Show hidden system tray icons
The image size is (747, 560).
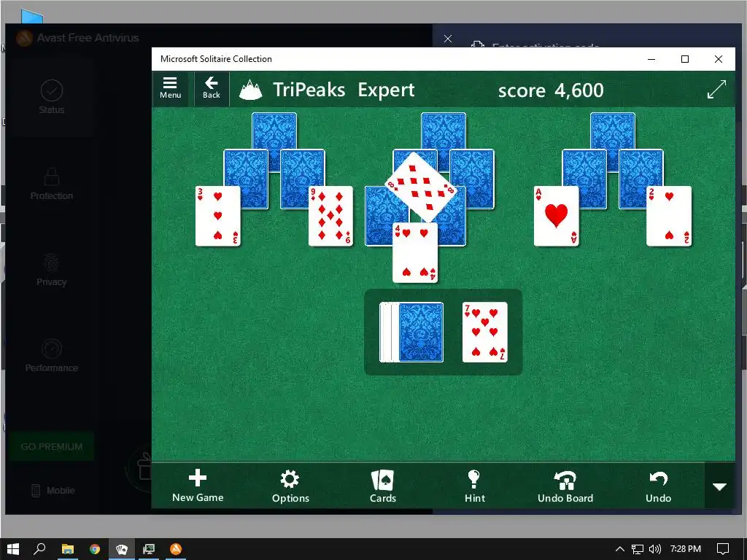[x=620, y=549]
